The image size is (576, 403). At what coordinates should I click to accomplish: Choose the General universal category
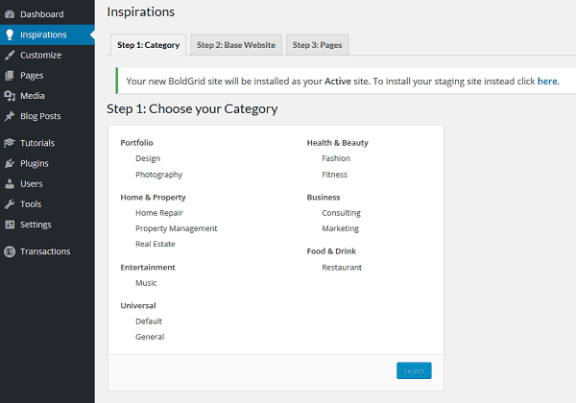pos(150,337)
